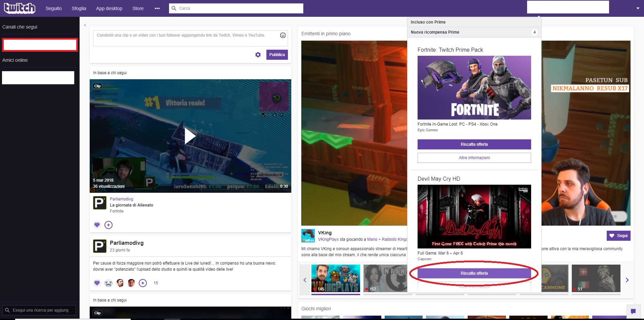644x320 pixels.
Task: Add reaction plus icon on Parliamodivg post
Action: pos(143,283)
